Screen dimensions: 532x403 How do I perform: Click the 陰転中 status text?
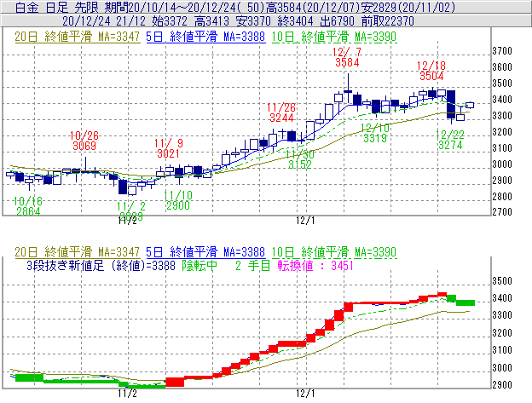pos(199,265)
